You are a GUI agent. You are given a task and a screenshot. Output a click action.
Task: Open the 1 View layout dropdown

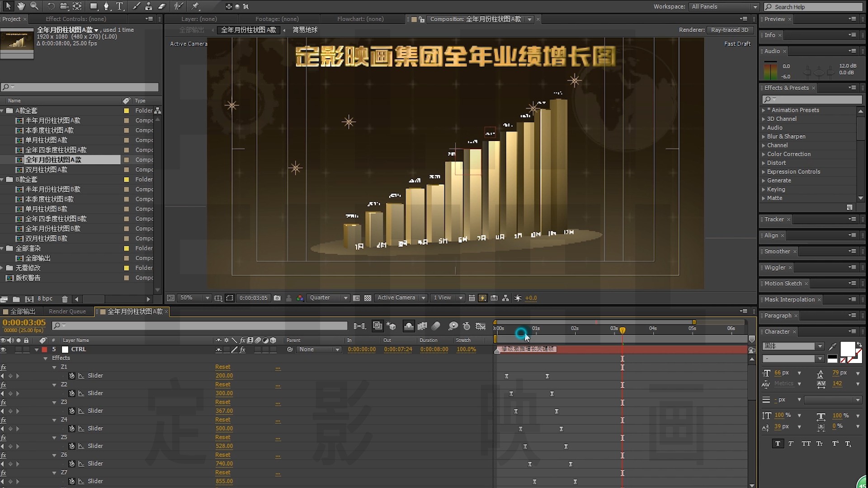coord(448,298)
